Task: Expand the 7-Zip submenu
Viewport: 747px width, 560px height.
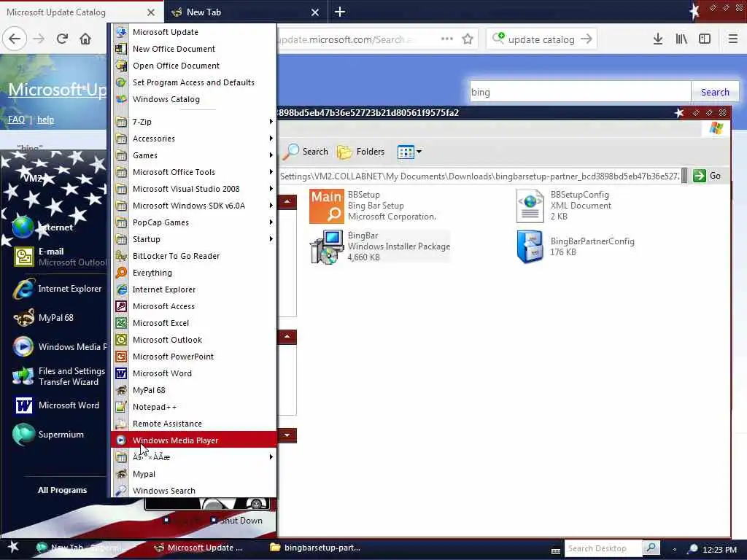Action: pos(193,122)
